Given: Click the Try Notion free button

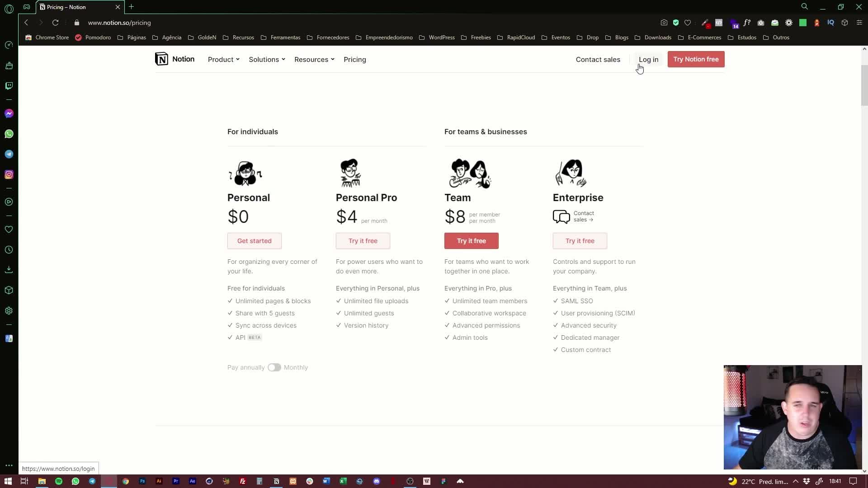Looking at the screenshot, I should [x=696, y=59].
